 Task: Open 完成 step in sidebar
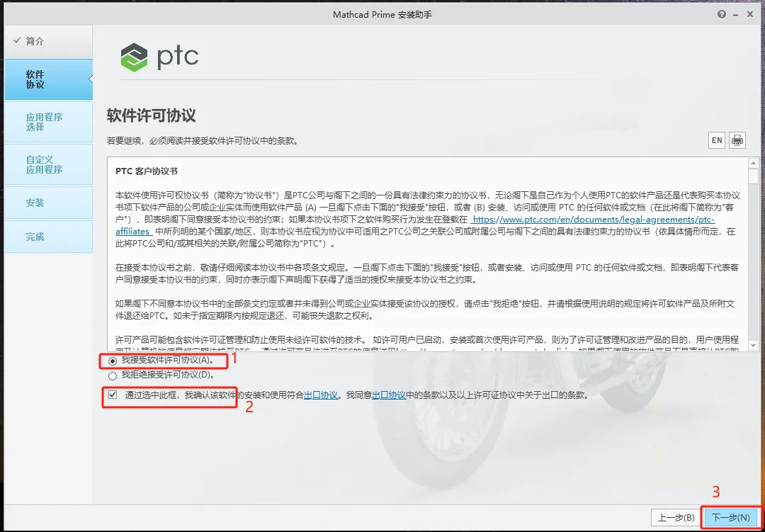tap(48, 237)
